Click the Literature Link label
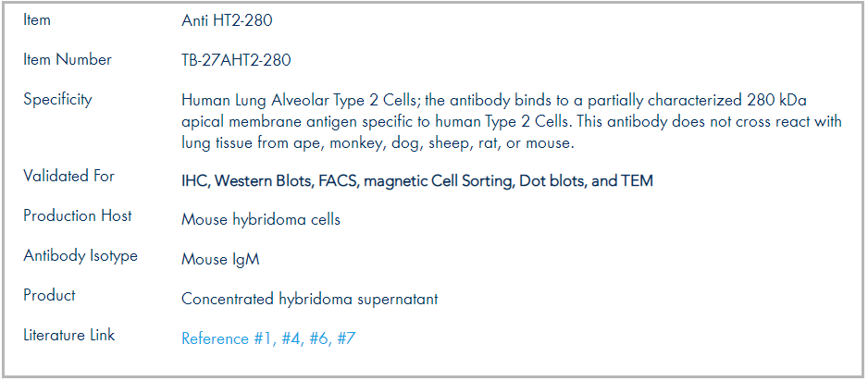 [69, 335]
